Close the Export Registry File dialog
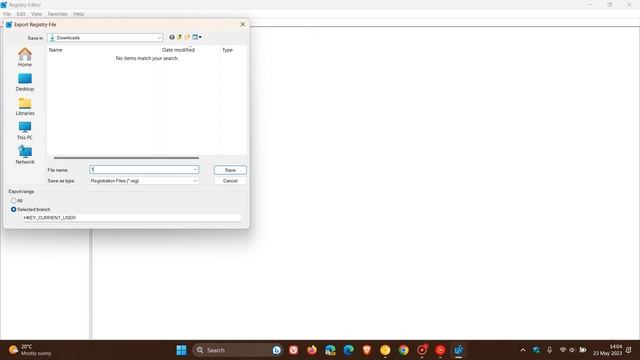 242,24
